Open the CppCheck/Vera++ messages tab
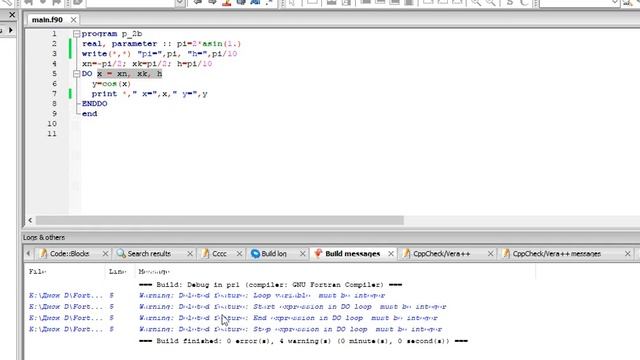Screen dimensions: 640x360 point(556,253)
